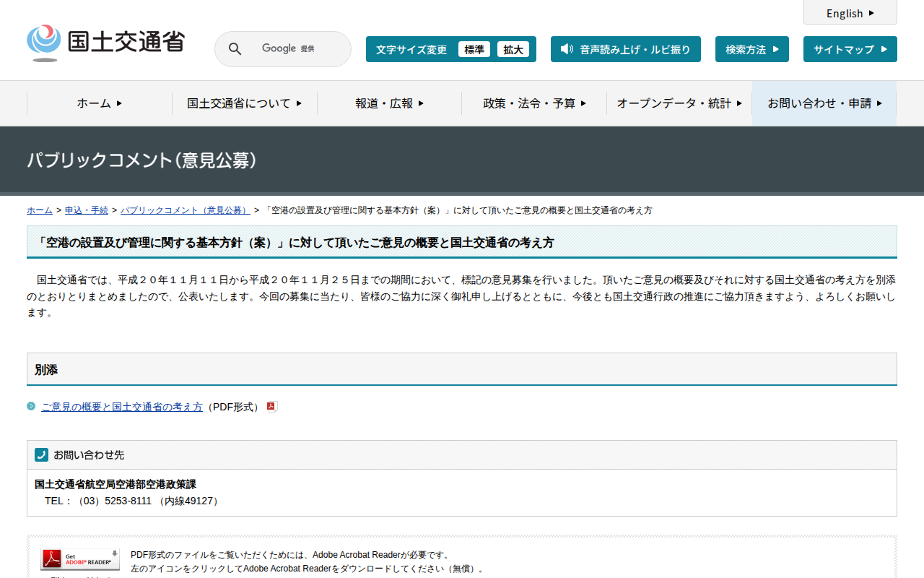Expand the オープンデータ・統計 navigation menu
This screenshot has width=924, height=578.
[x=677, y=103]
